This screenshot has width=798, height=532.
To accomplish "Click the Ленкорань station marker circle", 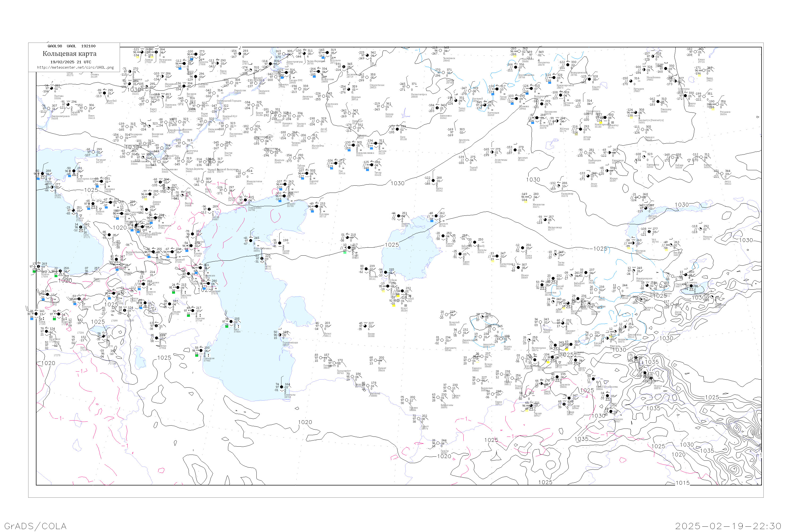I will (201, 351).
